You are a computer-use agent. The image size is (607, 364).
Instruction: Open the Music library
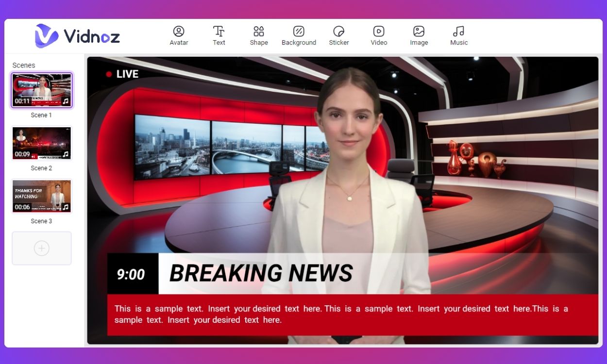pyautogui.click(x=458, y=35)
